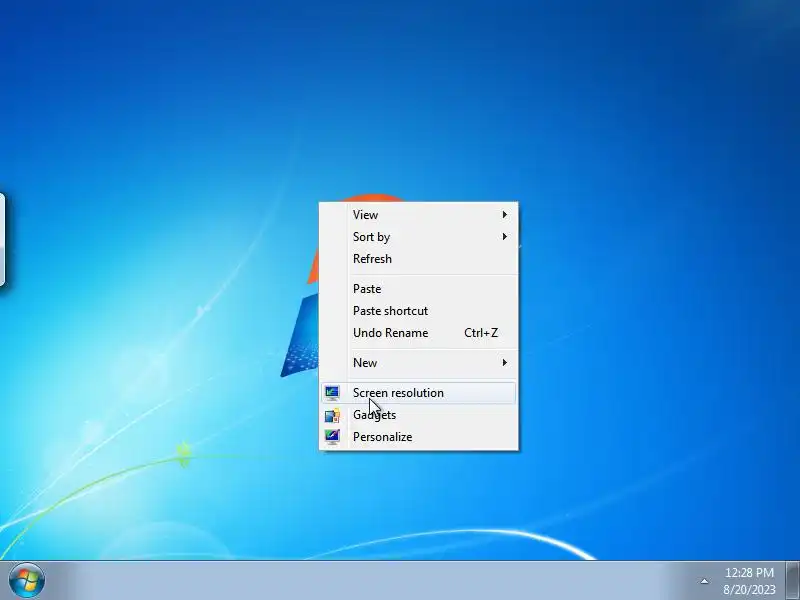Choose Personalize in the context menu
This screenshot has height=600, width=800.
[x=418, y=437]
